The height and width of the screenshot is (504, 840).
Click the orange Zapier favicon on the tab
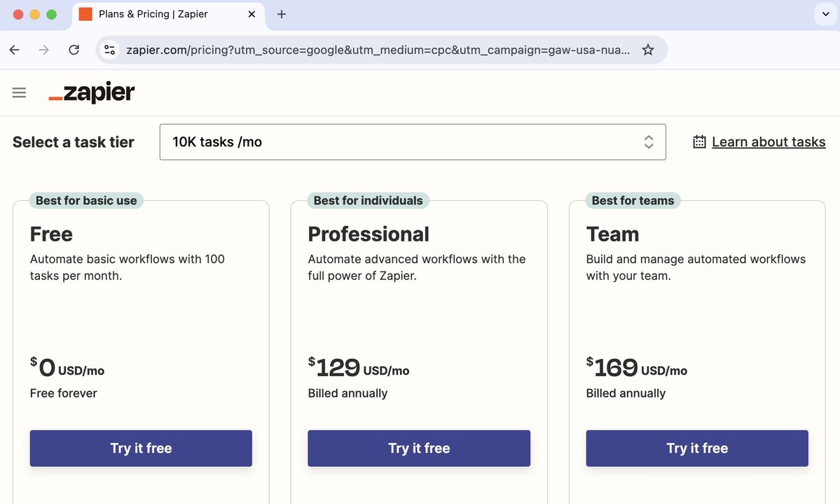(87, 13)
